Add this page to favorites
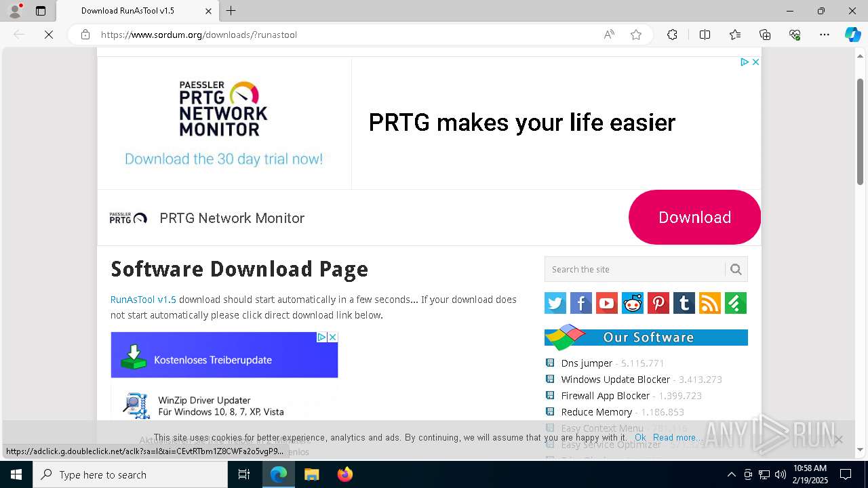Image resolution: width=868 pixels, height=488 pixels. point(636,35)
